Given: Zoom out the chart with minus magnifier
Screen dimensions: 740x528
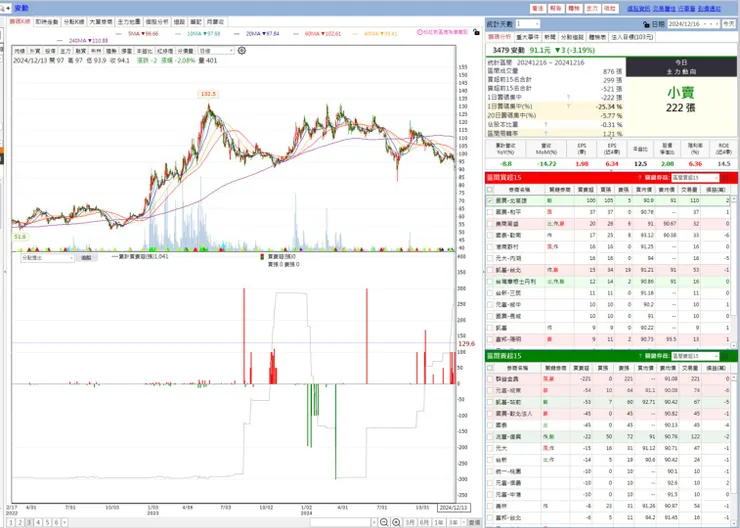Looking at the screenshot, I should (x=384, y=522).
